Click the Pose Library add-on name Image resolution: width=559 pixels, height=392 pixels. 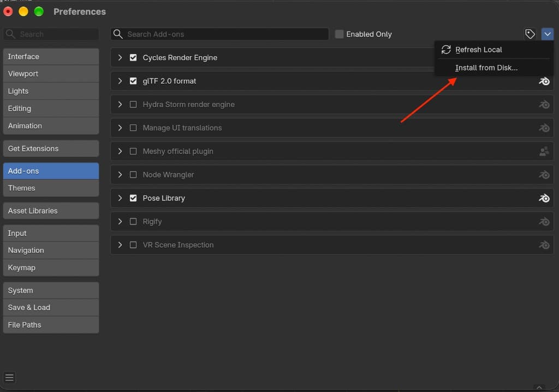click(x=164, y=198)
